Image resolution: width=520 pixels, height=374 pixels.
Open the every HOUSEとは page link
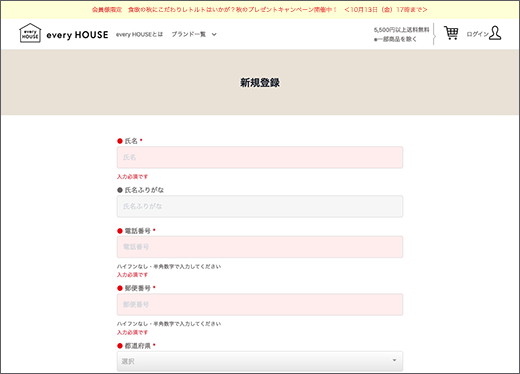click(x=139, y=34)
